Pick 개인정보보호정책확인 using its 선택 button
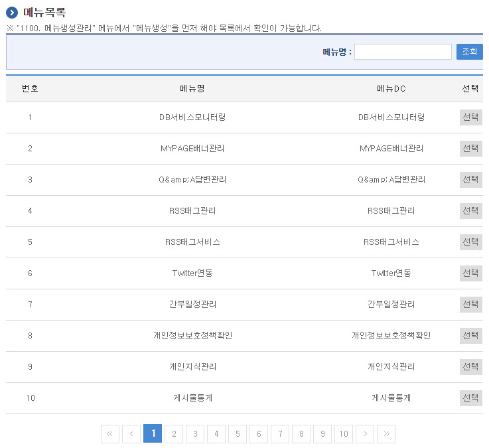Screen dimensions: 489x448 point(470,336)
